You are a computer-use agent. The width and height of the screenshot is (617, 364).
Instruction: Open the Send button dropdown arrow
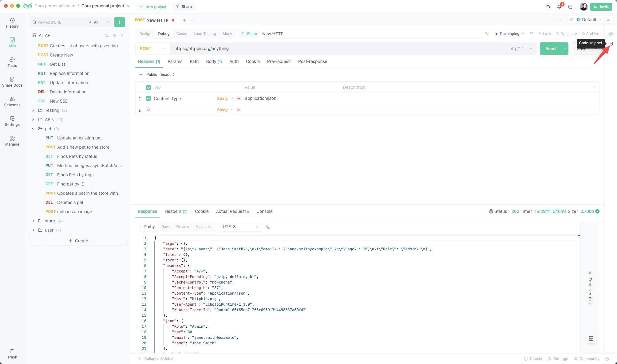tap(565, 49)
